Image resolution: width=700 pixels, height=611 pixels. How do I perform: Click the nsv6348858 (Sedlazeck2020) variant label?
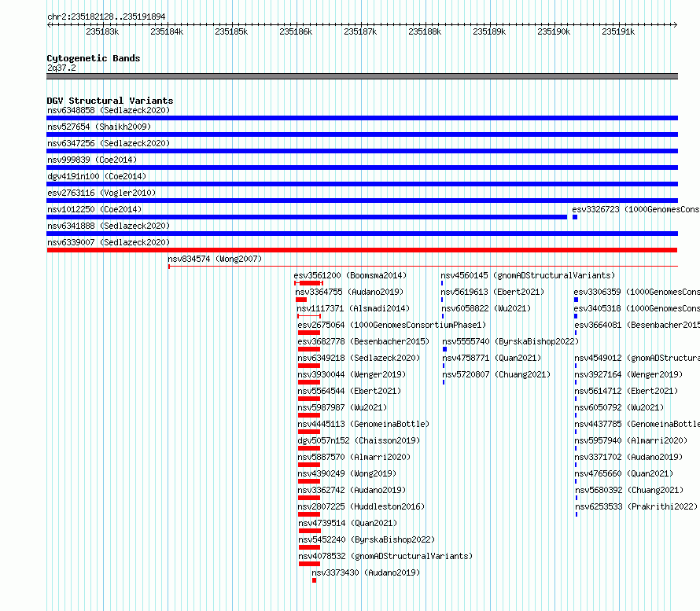coord(109,110)
